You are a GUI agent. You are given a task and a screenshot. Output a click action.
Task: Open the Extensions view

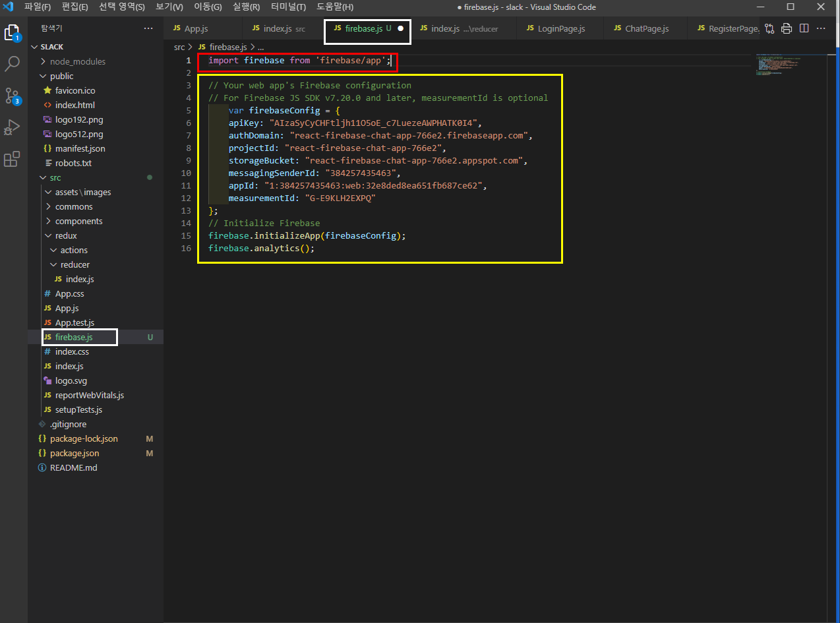click(13, 160)
